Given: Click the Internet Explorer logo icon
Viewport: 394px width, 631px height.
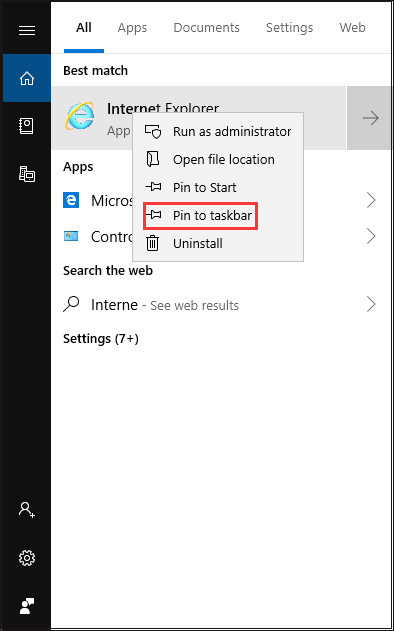Looking at the screenshot, I should 80,117.
